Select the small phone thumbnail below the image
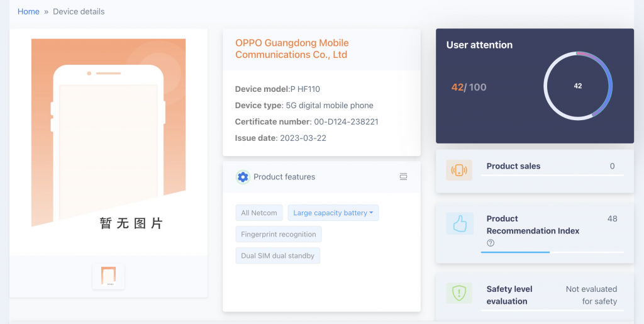 [x=108, y=276]
